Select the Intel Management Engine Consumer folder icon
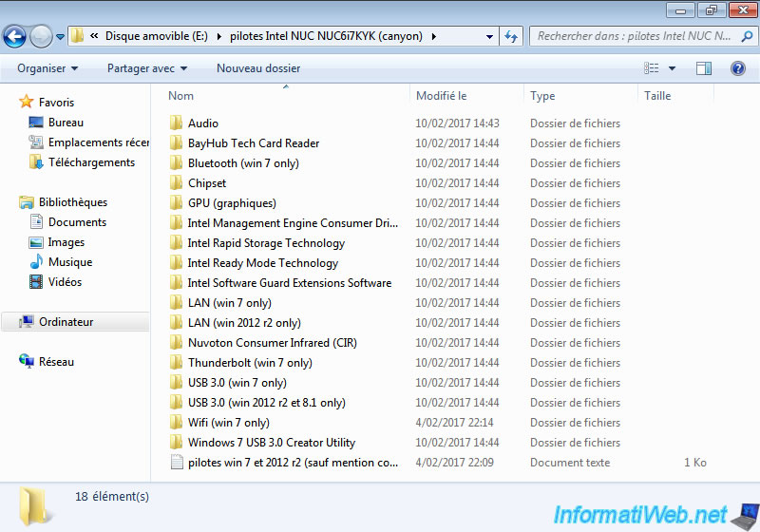This screenshot has width=760, height=532. [177, 223]
